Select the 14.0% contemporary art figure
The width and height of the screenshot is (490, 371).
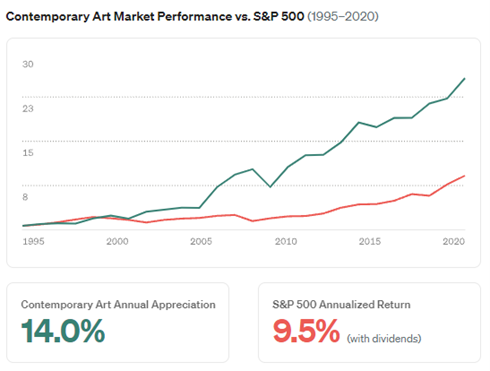pyautogui.click(x=63, y=331)
